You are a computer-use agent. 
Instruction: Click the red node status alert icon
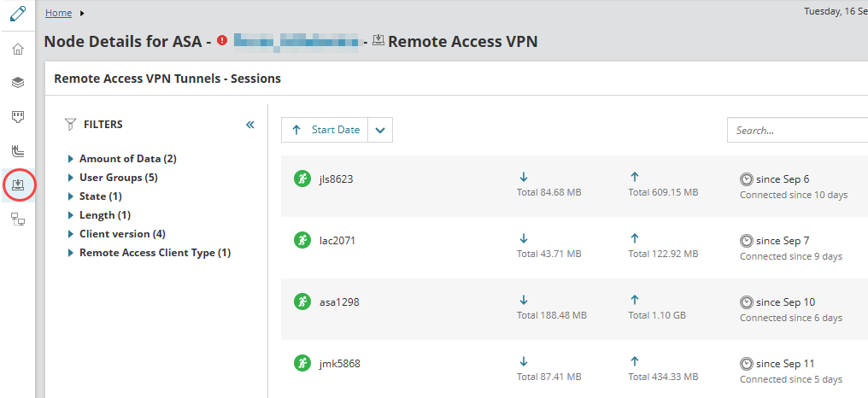tap(222, 41)
